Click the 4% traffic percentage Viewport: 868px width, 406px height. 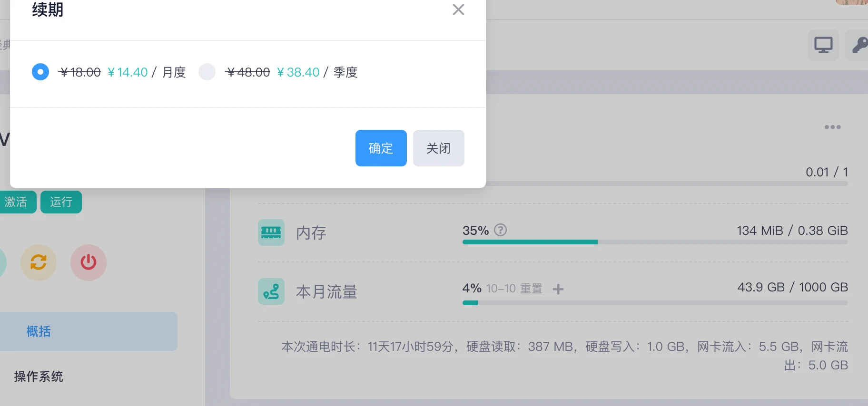pos(472,288)
